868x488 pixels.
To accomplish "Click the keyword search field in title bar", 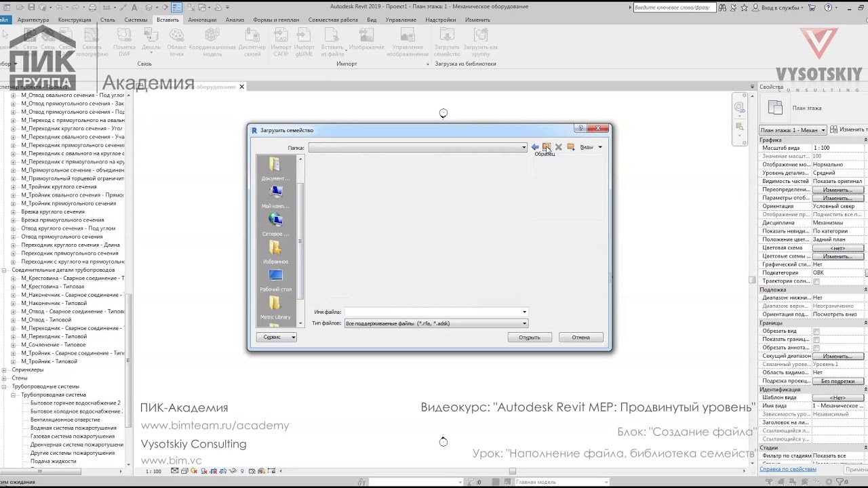I will [x=673, y=7].
